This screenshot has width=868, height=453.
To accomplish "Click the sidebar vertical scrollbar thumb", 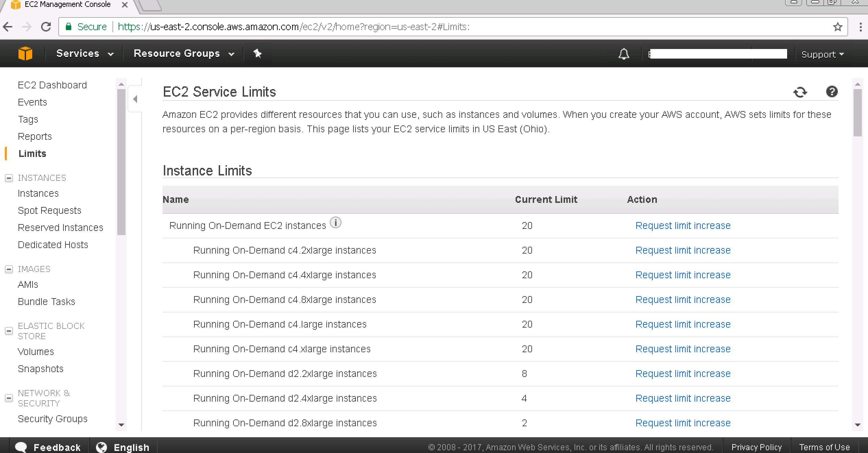I will coord(121,162).
